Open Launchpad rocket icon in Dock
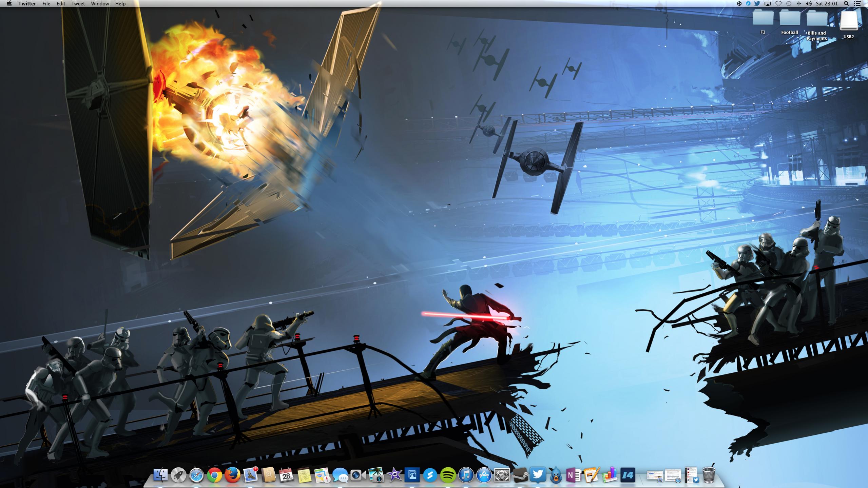This screenshot has height=488, width=868. [x=178, y=475]
